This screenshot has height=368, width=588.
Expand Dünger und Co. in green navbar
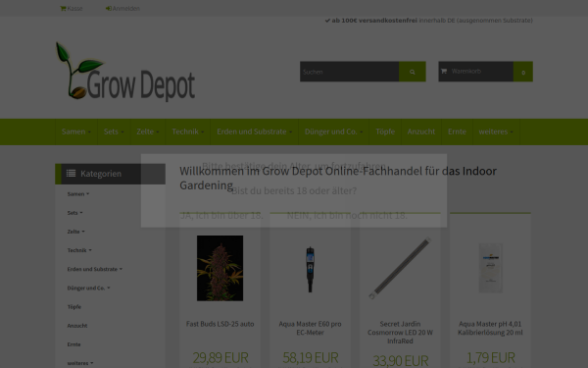click(x=334, y=131)
